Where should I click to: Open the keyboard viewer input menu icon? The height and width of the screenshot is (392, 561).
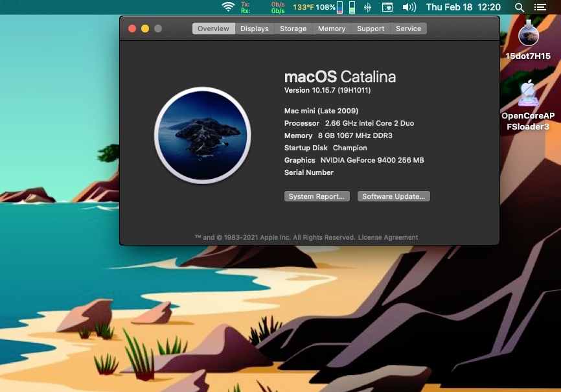click(387, 7)
